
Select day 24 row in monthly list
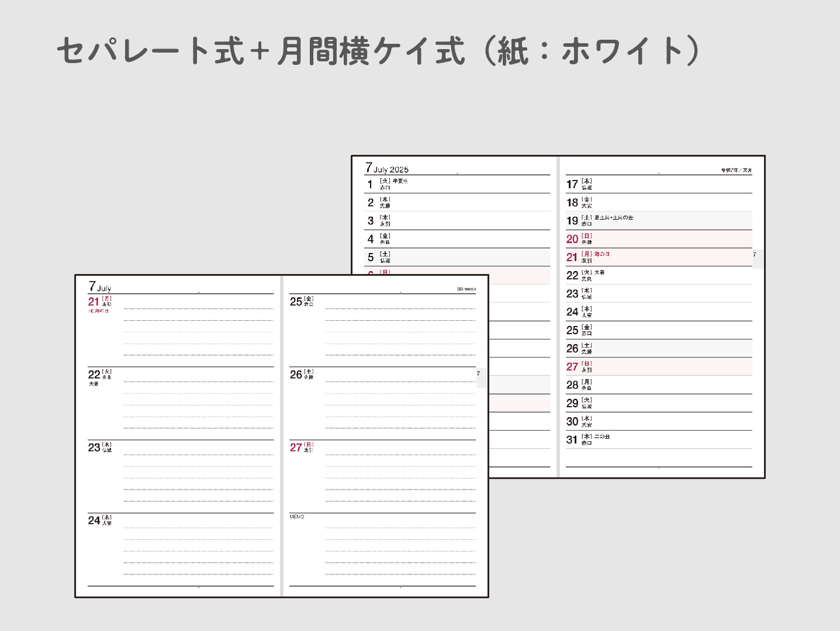[659, 311]
